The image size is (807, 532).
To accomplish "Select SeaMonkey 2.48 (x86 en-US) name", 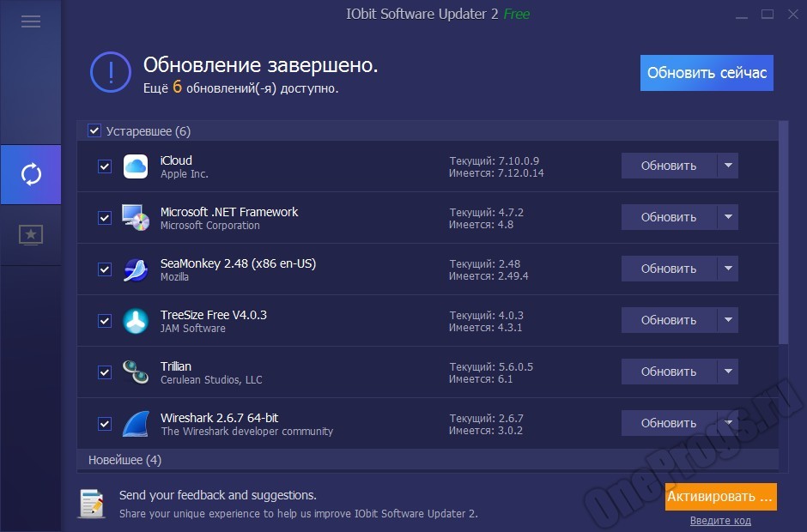I will (x=238, y=263).
